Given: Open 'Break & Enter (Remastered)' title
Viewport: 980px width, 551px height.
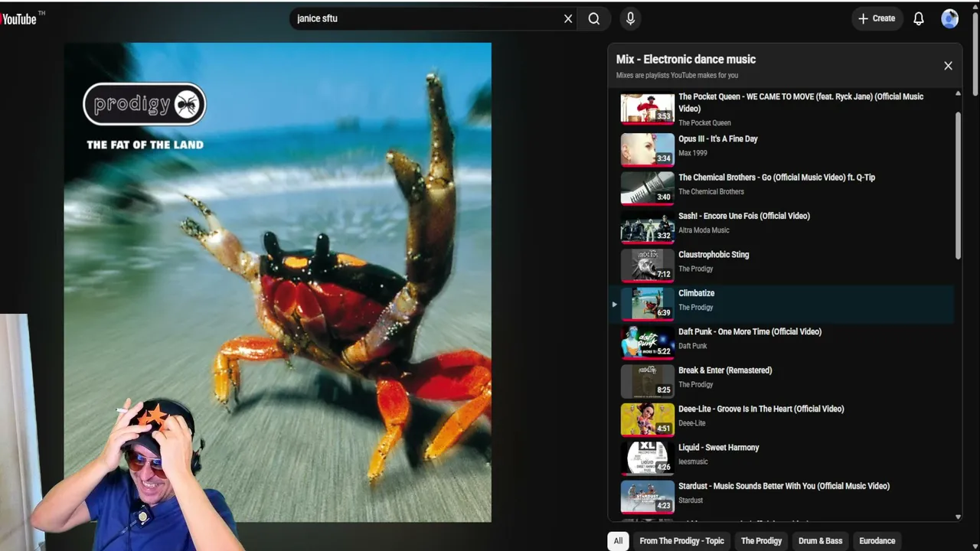Looking at the screenshot, I should point(725,370).
